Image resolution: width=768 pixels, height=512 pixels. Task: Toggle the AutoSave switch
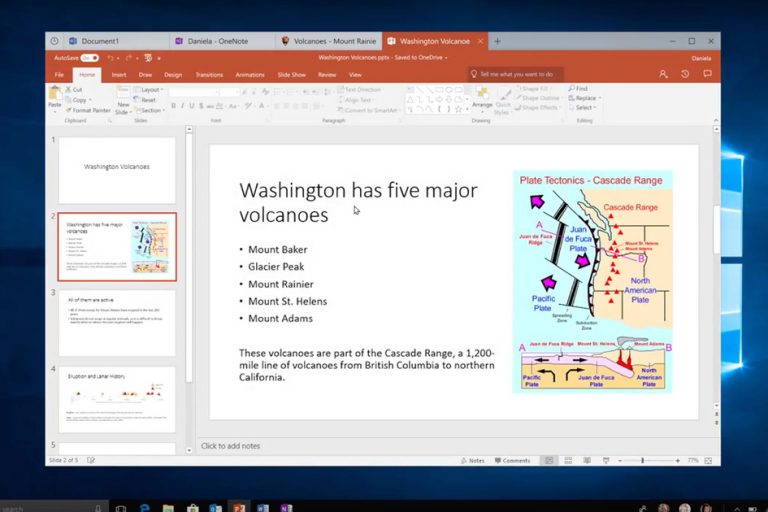coord(89,58)
